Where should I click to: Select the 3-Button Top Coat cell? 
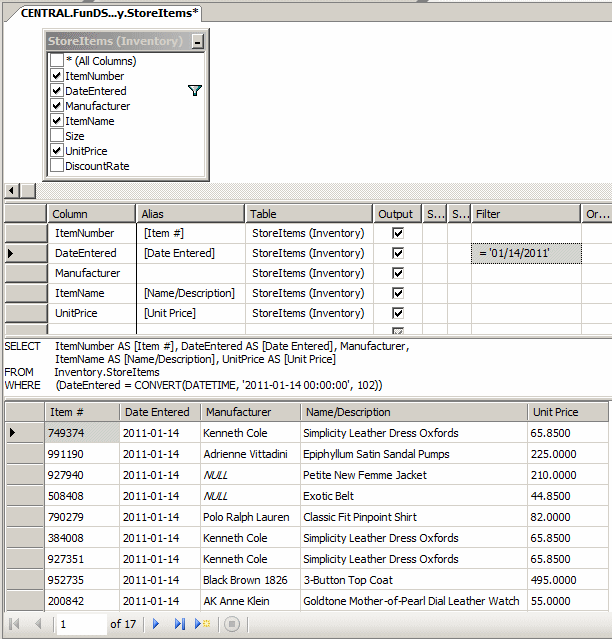point(414,580)
